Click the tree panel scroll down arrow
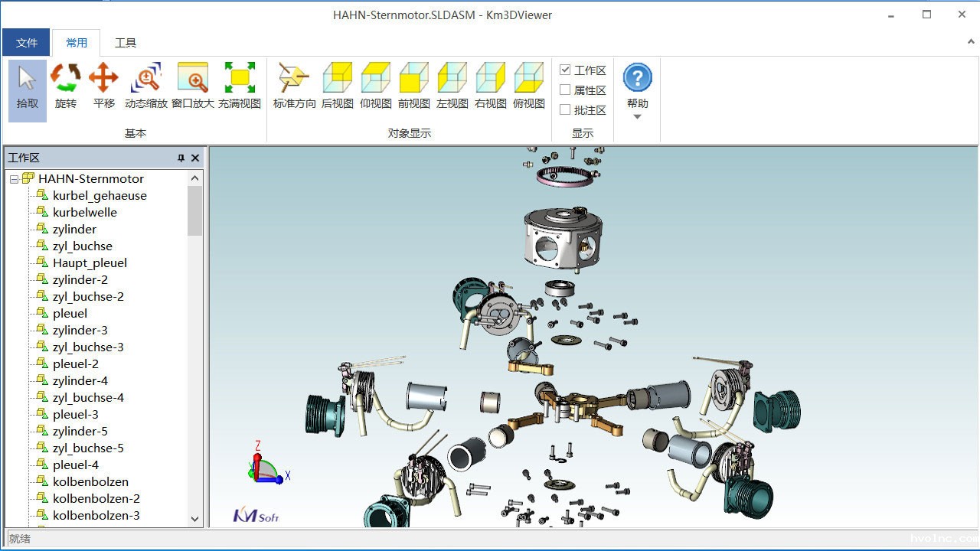The height and width of the screenshot is (551, 980). pos(194,519)
